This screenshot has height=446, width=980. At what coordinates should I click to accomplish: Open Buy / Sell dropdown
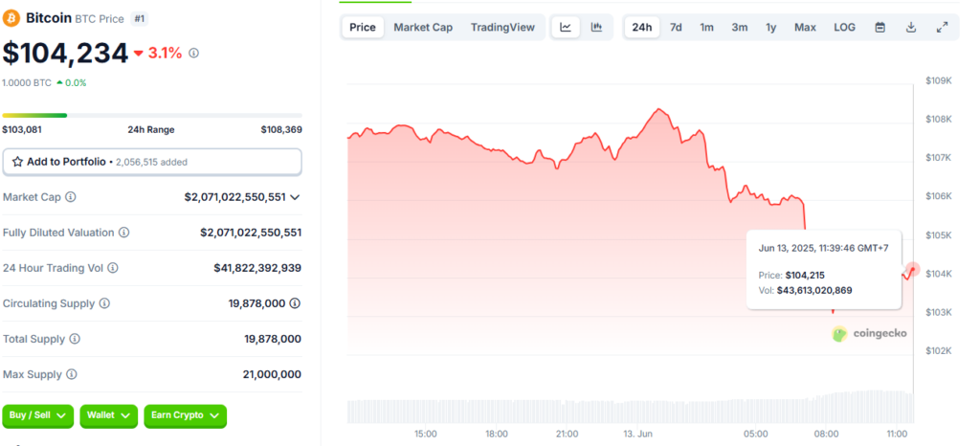point(38,416)
